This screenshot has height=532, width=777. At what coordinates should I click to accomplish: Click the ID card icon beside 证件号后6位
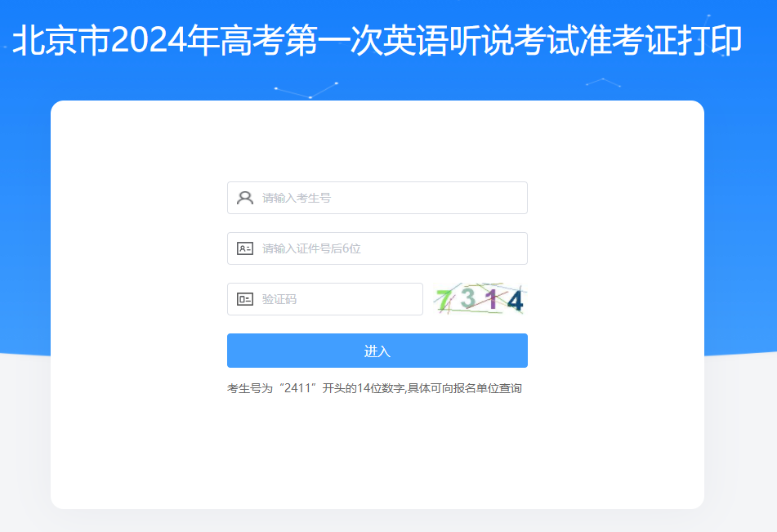click(x=245, y=248)
